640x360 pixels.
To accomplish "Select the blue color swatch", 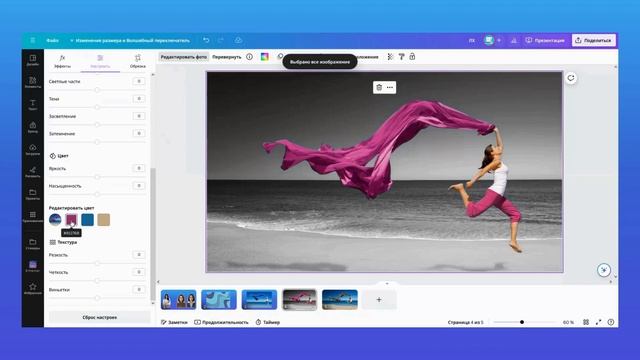I will point(87,220).
